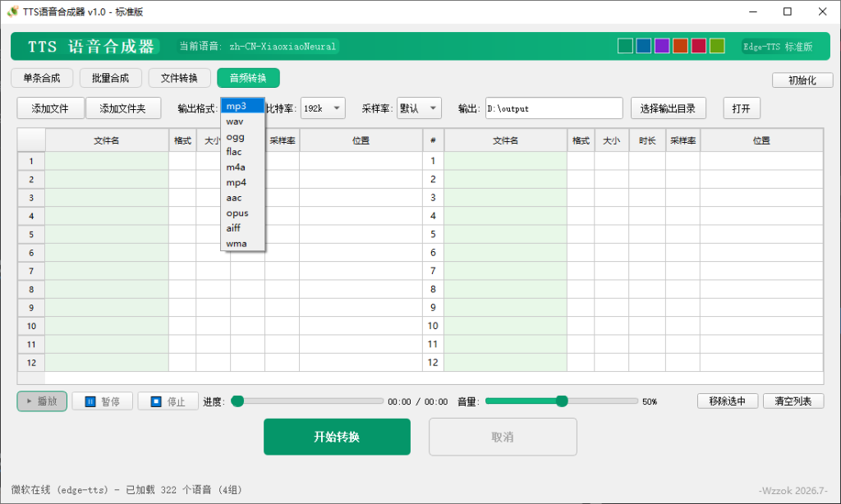Select the purple theme color swatch

pyautogui.click(x=662, y=46)
